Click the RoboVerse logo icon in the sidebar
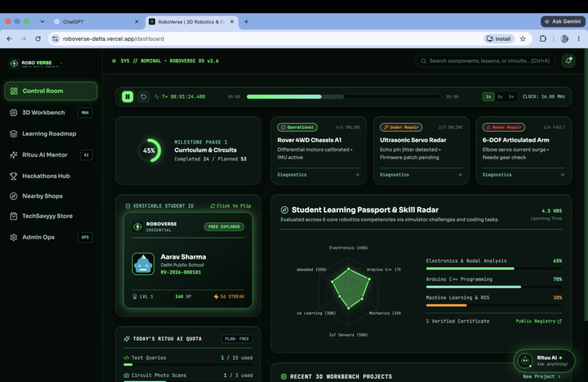 pyautogui.click(x=14, y=63)
